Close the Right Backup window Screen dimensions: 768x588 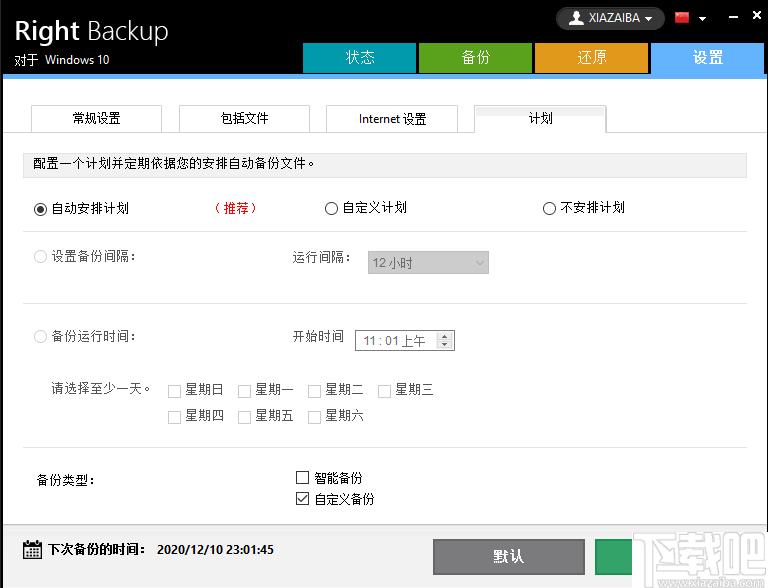coord(757,16)
